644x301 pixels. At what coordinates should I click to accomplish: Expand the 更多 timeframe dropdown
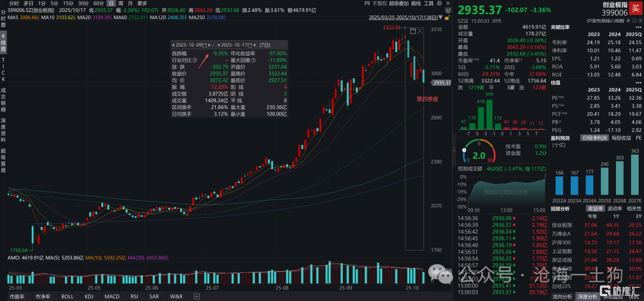(x=142, y=3)
